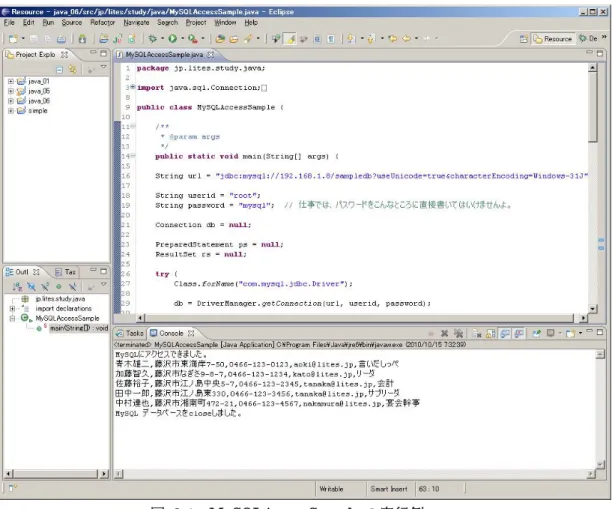Minimize the Project Explorer view
Viewport: 612px width, 509px height.
coord(93,53)
